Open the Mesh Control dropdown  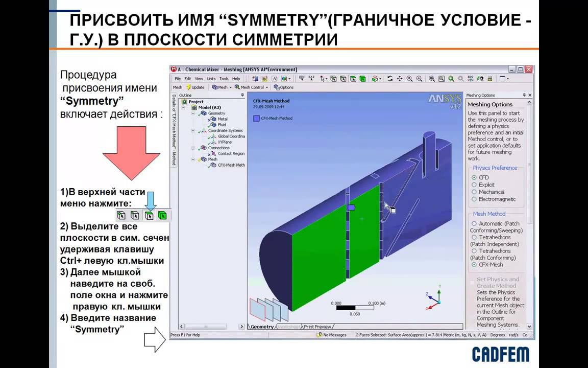pyautogui.click(x=252, y=87)
